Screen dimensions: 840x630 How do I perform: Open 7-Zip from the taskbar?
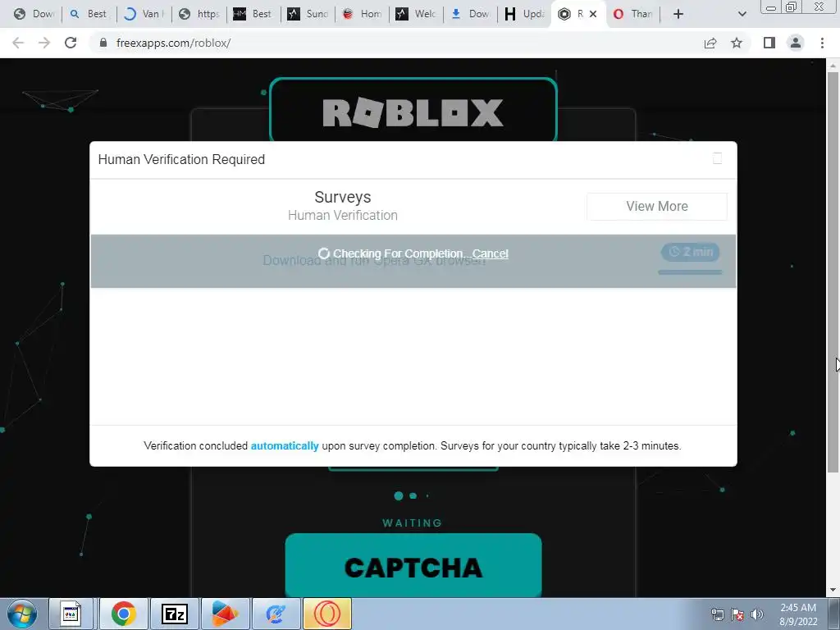[175, 614]
